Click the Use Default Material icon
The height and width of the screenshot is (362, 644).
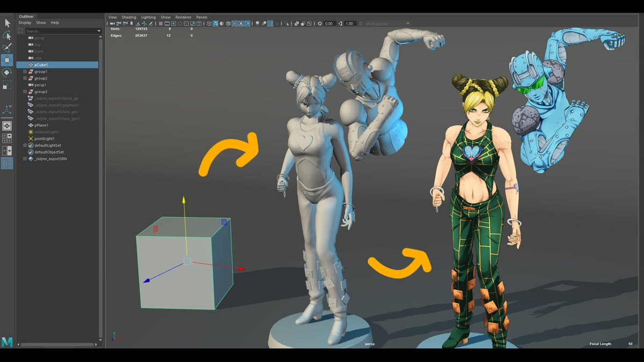222,24
